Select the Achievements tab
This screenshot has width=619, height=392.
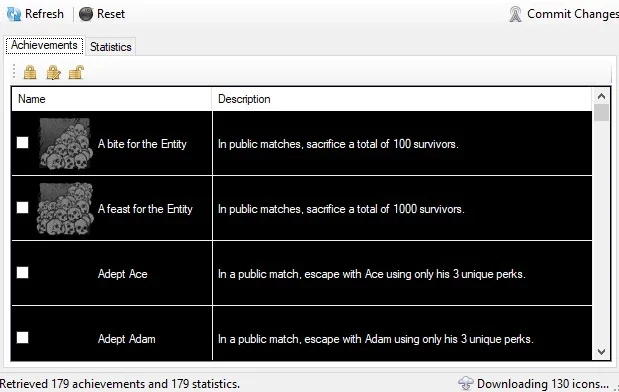click(44, 45)
